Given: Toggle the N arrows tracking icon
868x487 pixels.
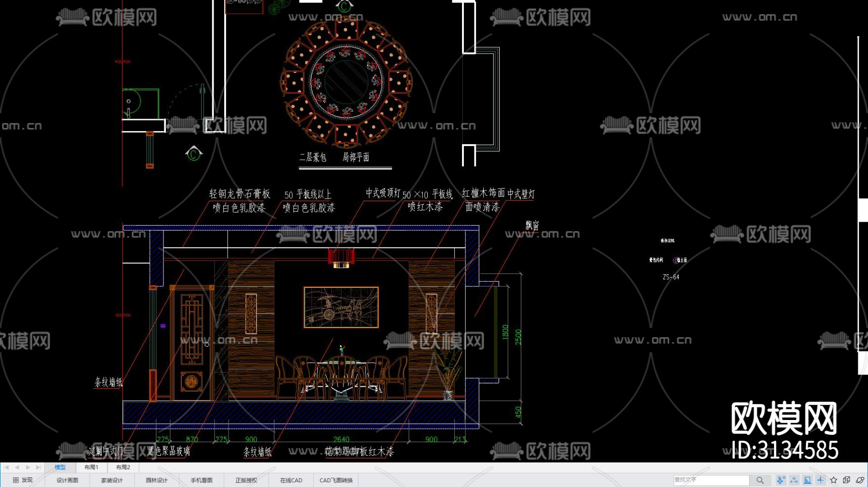Looking at the screenshot, I should (x=794, y=480).
